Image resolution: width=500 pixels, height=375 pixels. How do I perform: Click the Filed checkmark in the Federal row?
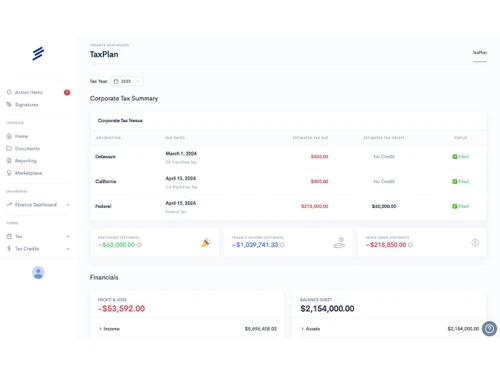(455, 206)
